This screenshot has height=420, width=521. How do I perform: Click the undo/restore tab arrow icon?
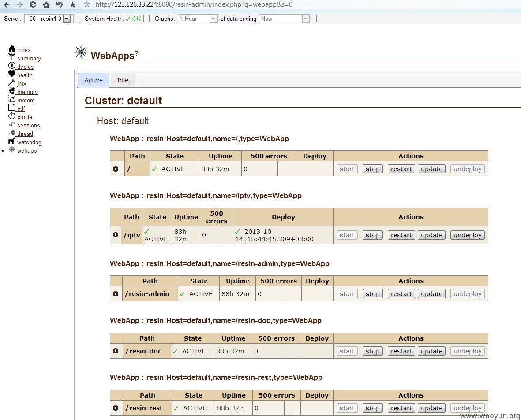(60, 5)
